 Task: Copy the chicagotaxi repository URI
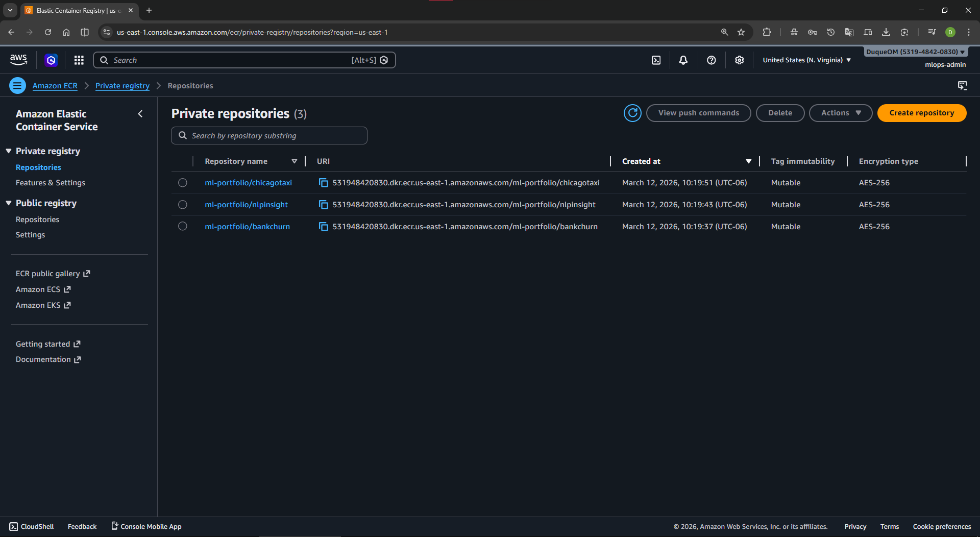(x=323, y=183)
